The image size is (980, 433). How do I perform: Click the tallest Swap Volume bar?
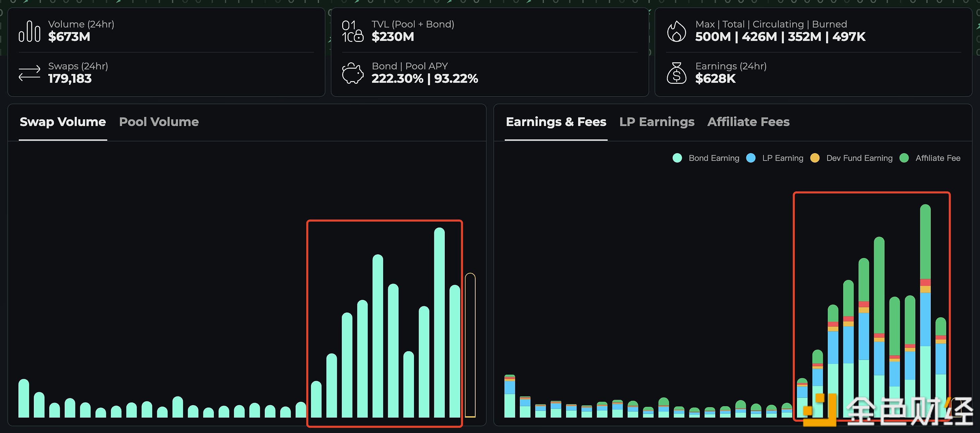coord(439,323)
